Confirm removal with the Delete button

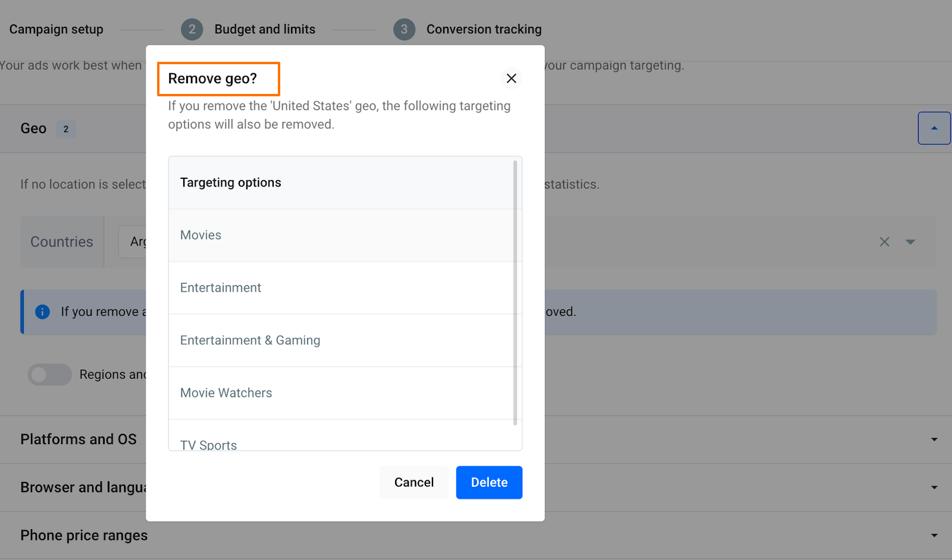488,482
